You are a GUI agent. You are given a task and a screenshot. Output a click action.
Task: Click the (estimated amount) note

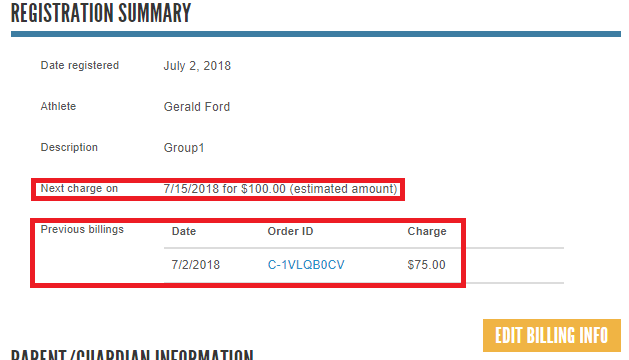tap(343, 189)
